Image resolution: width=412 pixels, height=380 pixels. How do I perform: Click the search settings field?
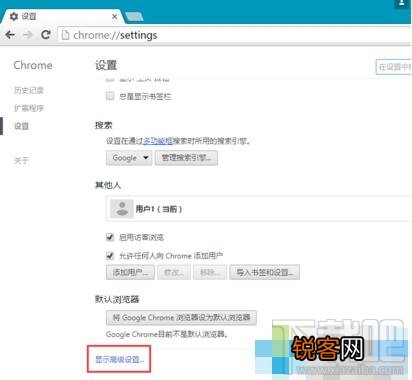click(x=394, y=67)
